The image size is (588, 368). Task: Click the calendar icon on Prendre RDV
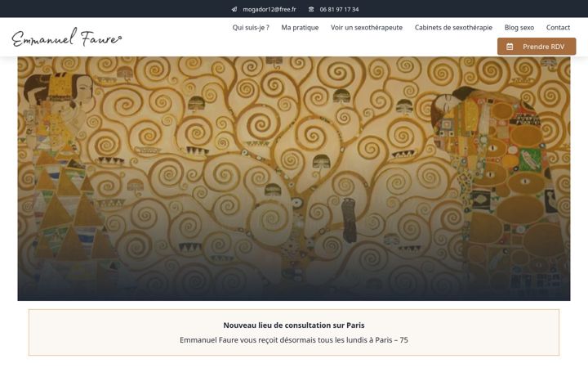coord(510,47)
